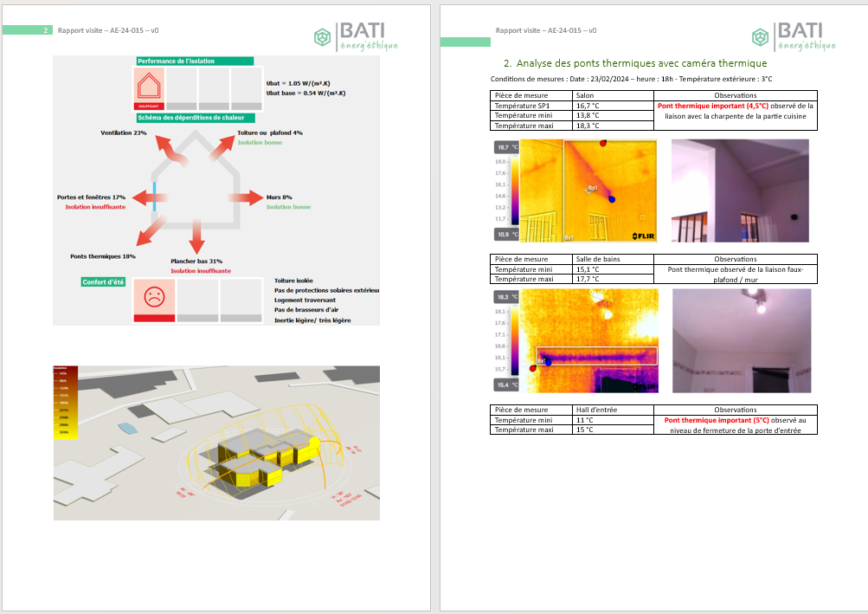Select the '16,7 °C' value cell
Screen dimensions: 868x614
[x=613, y=106]
